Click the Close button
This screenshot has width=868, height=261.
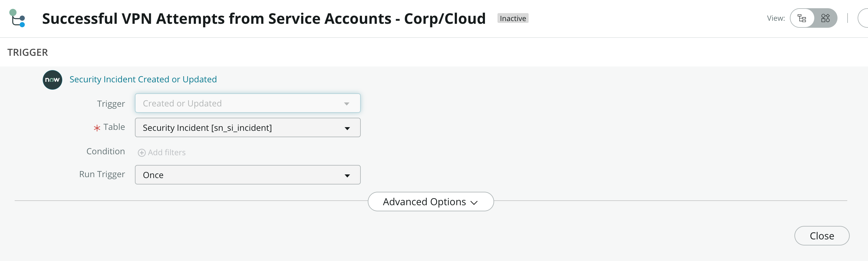point(822,236)
